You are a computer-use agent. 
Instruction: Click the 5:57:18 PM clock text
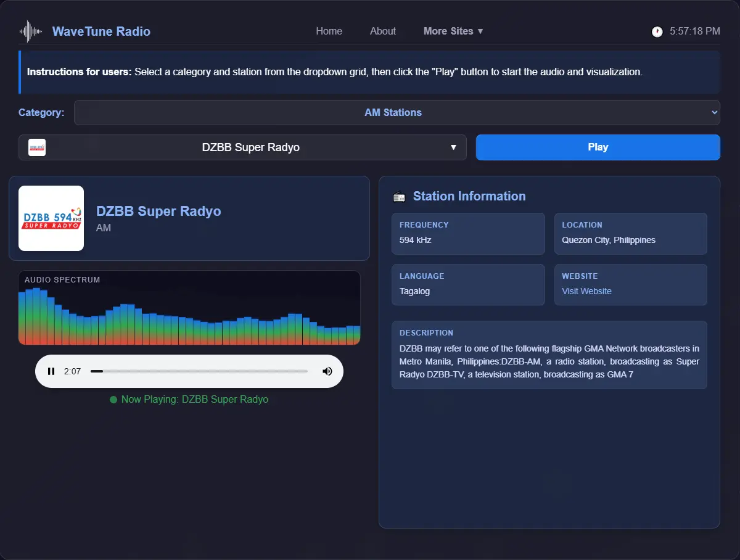695,31
